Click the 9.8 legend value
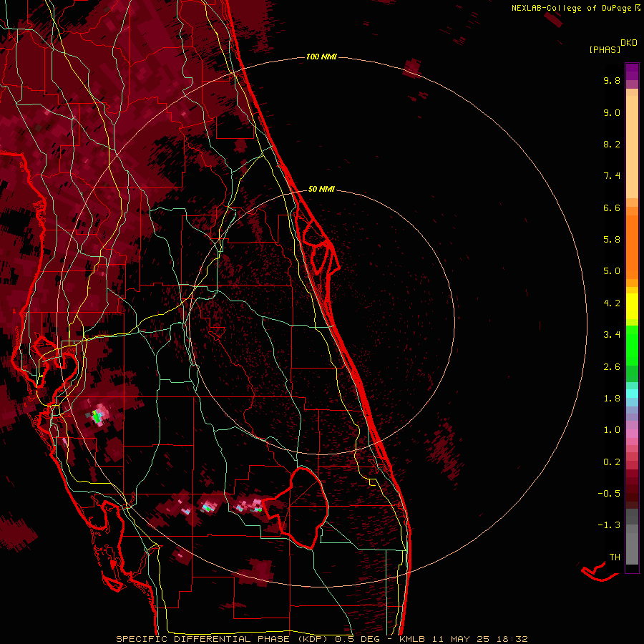Image resolution: width=644 pixels, height=644 pixels. 612,80
